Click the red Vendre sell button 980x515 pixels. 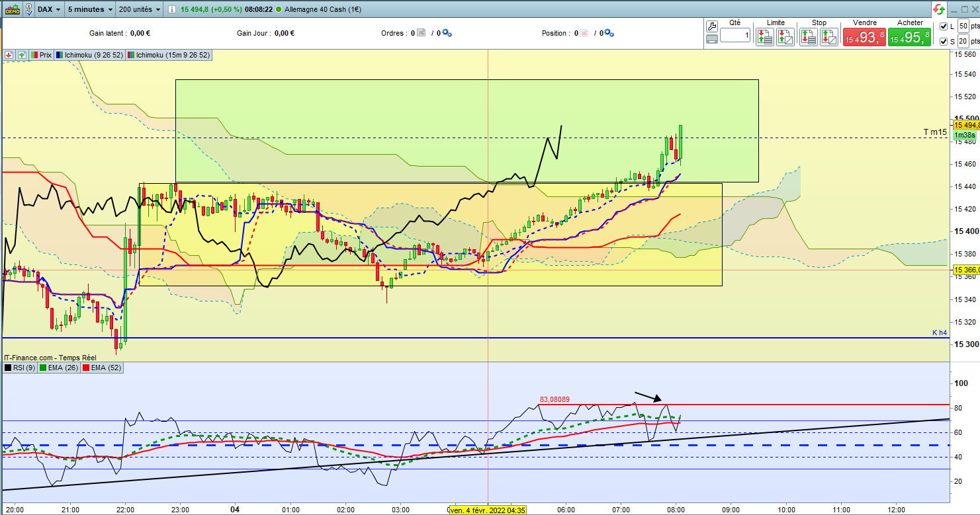[864, 37]
